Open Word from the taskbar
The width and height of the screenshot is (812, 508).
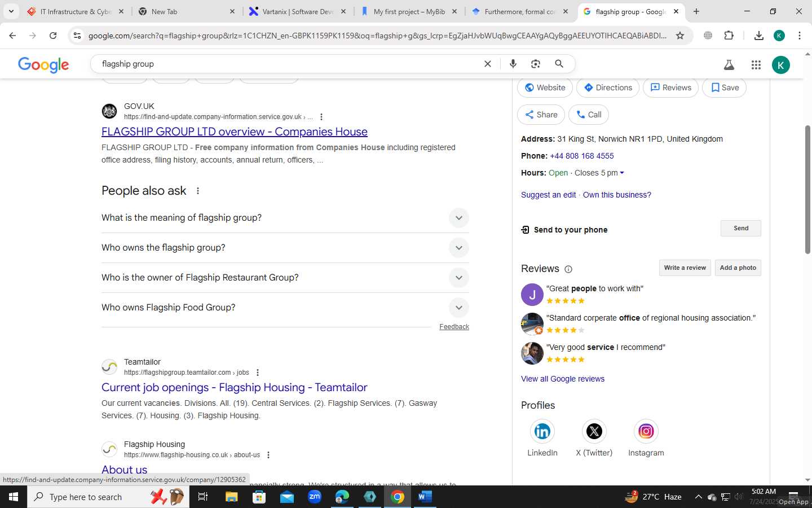425,497
